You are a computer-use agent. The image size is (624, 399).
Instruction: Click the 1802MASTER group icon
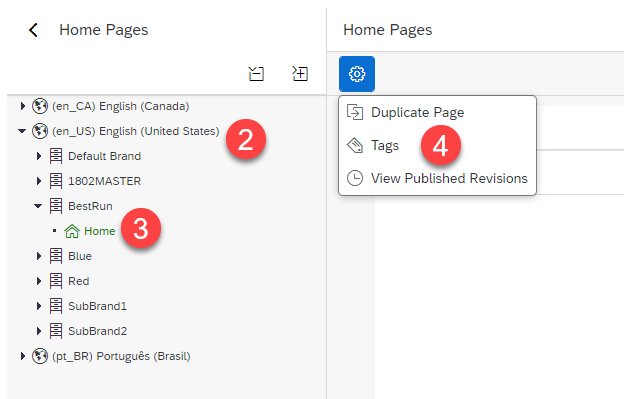pos(56,181)
